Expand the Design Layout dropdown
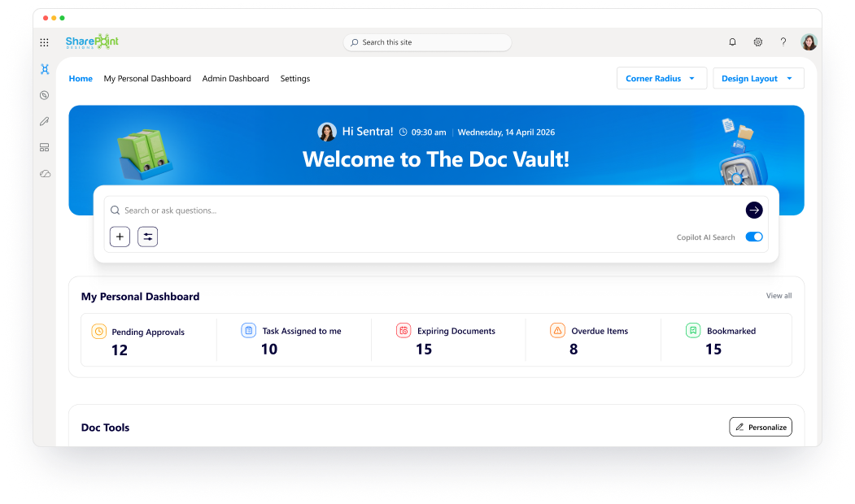 [x=758, y=79]
